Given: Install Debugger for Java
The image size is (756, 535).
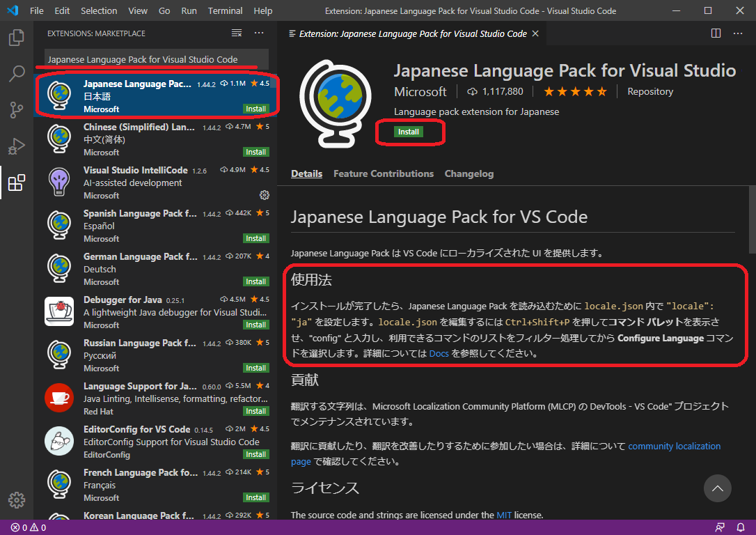Looking at the screenshot, I should point(255,325).
